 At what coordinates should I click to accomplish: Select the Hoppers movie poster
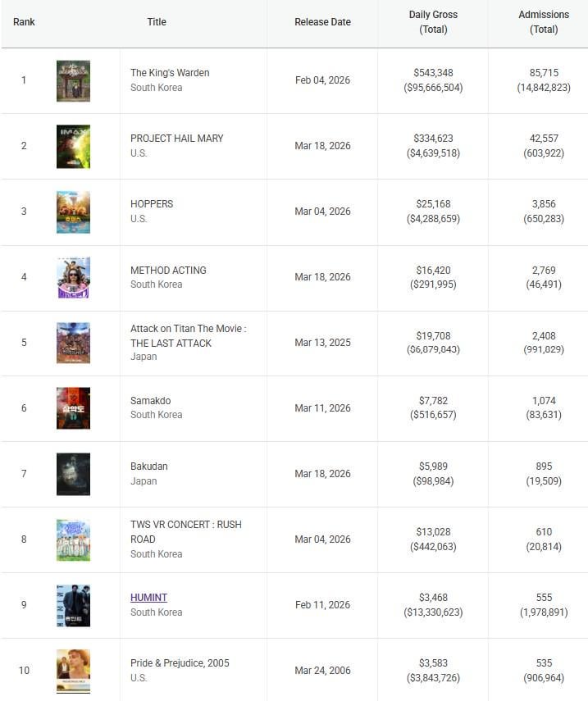click(x=73, y=212)
